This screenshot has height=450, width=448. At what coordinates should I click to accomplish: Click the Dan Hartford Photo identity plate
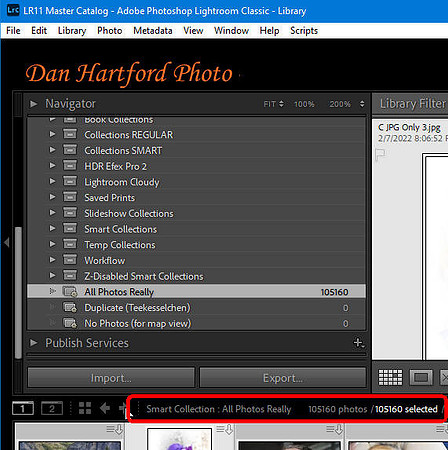pos(129,73)
